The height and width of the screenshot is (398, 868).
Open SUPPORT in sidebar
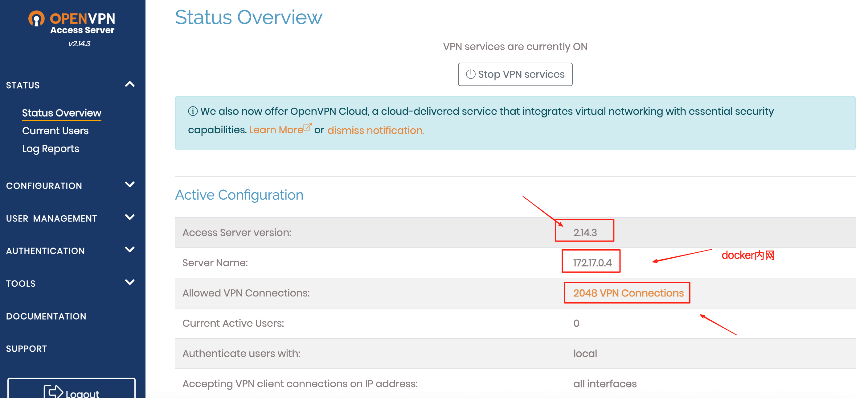point(26,348)
